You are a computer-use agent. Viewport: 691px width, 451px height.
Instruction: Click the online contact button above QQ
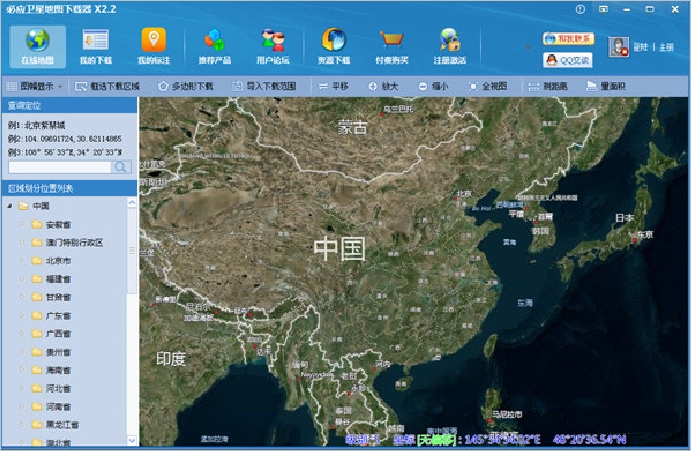[x=568, y=39]
